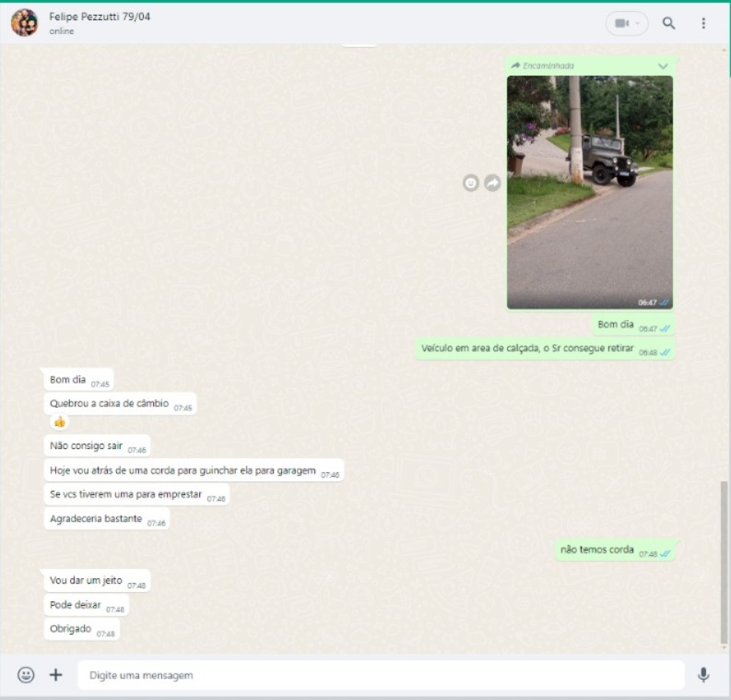Open Felipe Pezzutti's profile picture

[x=24, y=23]
